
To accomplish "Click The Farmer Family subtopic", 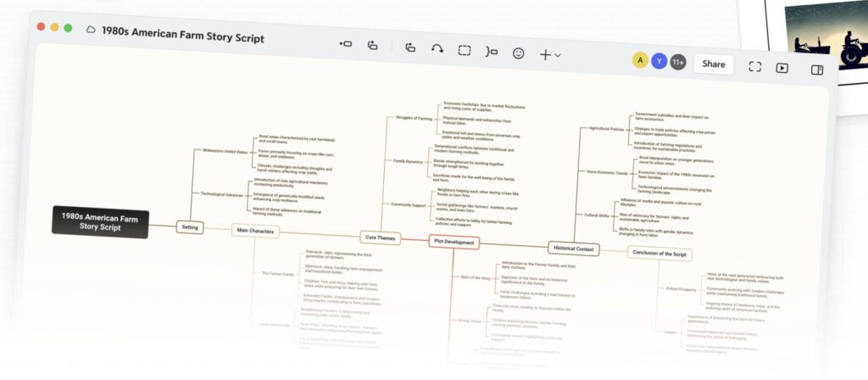I will coord(278,274).
